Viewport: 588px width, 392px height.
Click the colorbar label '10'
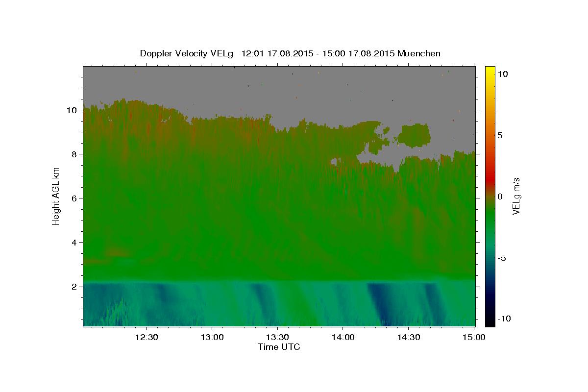(x=502, y=74)
